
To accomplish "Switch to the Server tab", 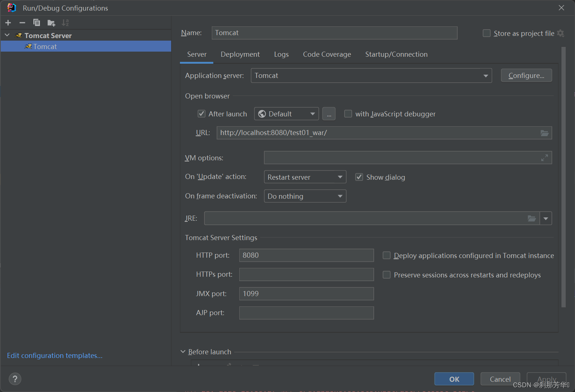I will pyautogui.click(x=197, y=54).
